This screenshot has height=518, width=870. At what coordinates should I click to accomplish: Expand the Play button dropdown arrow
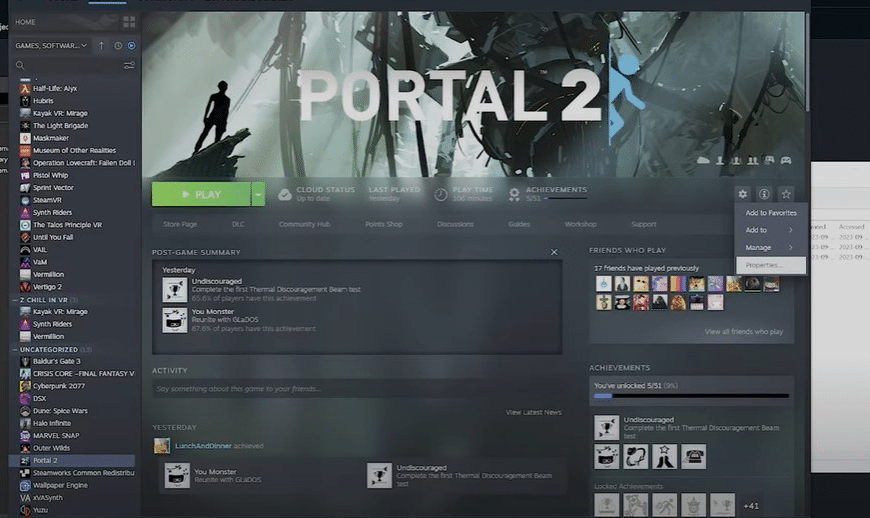pyautogui.click(x=258, y=194)
